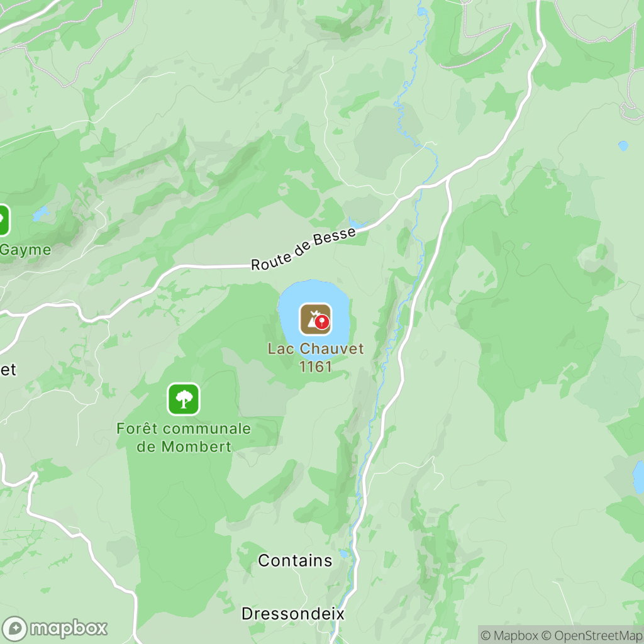Click the brown volcano icon on Lac Chauvet

click(x=315, y=319)
